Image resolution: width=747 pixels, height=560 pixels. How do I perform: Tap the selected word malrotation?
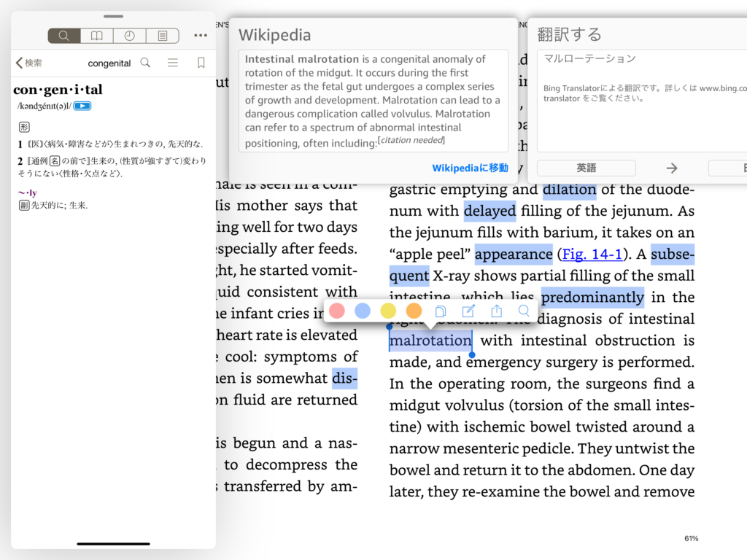430,341
